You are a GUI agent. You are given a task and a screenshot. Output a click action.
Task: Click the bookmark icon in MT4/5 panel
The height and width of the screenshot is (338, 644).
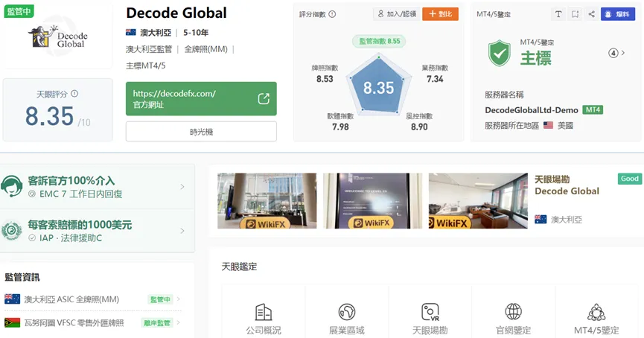575,14
